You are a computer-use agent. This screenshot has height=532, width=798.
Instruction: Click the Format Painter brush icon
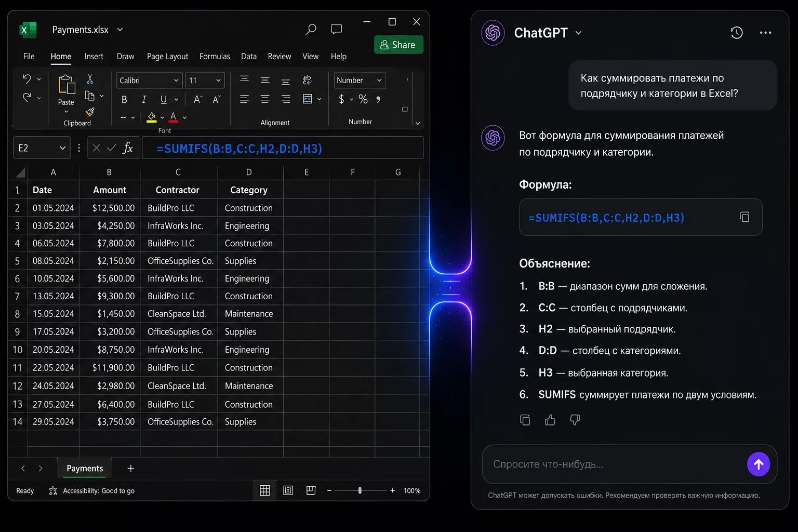pos(90,112)
